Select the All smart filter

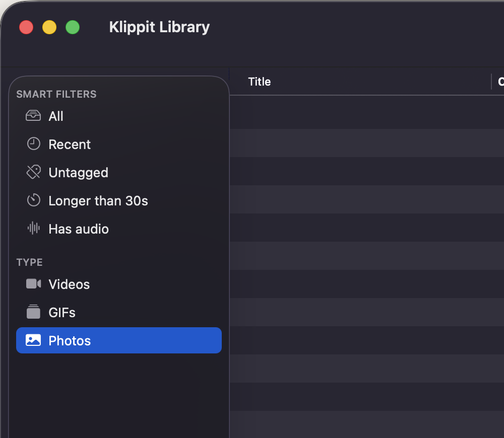pos(119,116)
